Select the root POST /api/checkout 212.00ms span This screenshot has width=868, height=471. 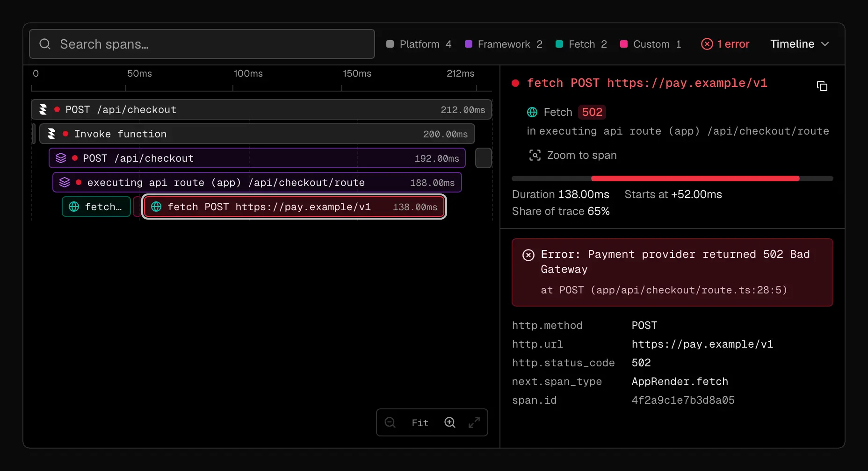[x=261, y=109]
